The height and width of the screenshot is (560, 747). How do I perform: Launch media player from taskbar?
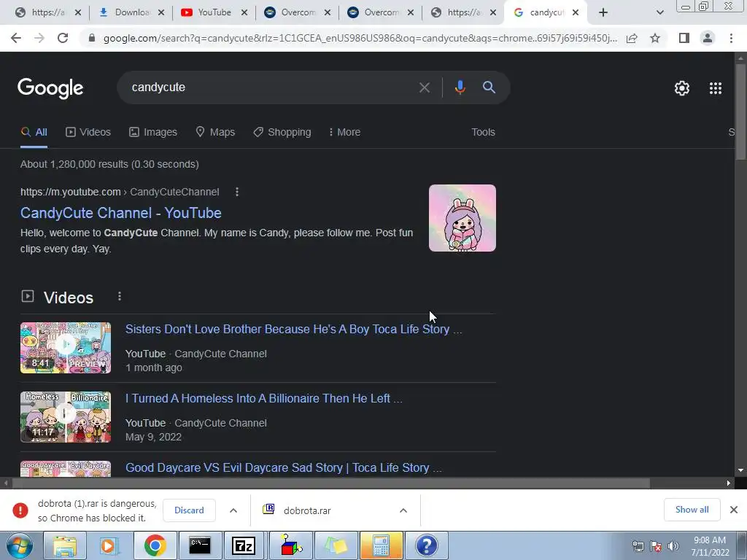pos(108,545)
